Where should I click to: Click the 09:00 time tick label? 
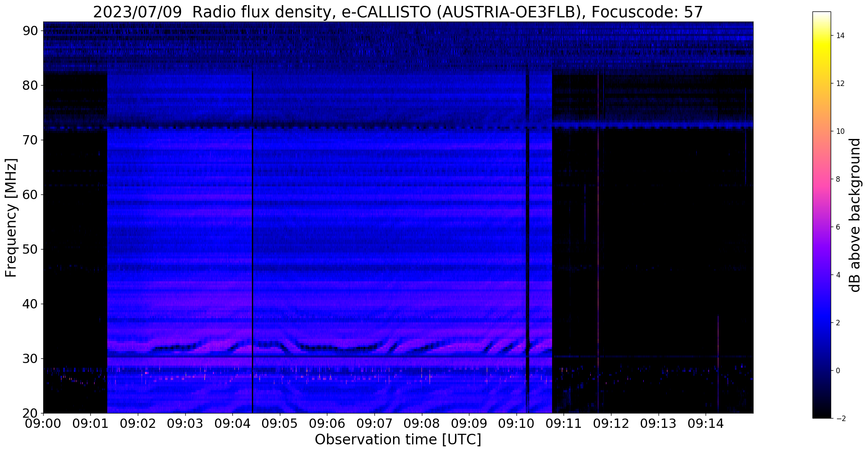coord(43,424)
